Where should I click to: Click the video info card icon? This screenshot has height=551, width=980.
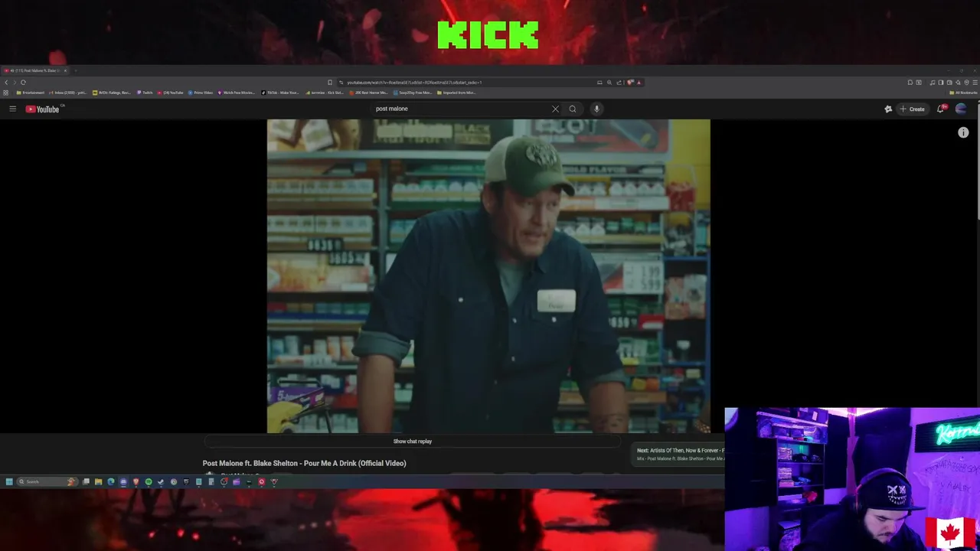963,132
